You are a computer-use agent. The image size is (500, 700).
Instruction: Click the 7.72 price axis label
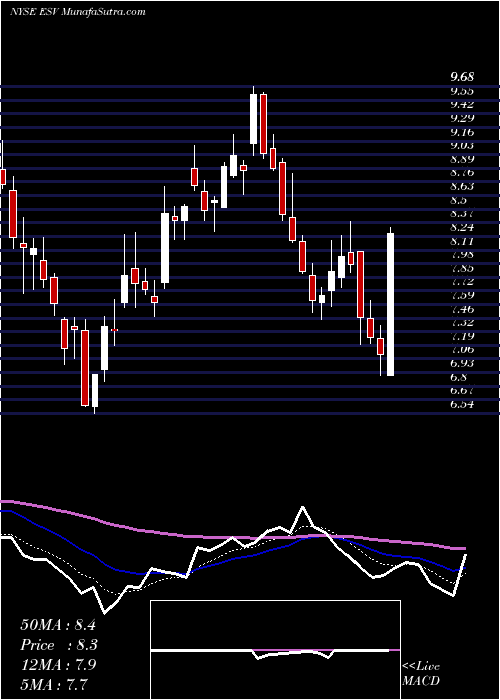click(462, 282)
